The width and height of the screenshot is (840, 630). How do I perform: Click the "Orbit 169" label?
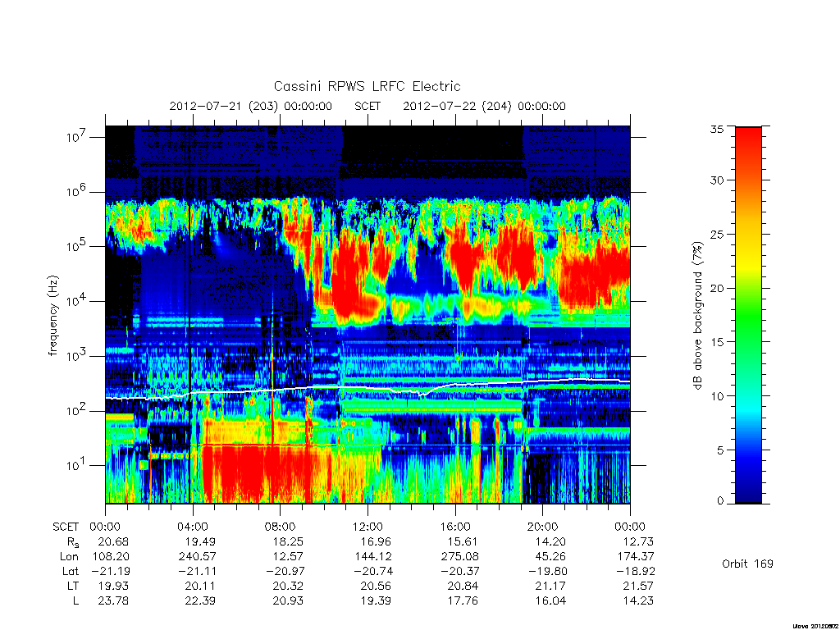[x=747, y=564]
